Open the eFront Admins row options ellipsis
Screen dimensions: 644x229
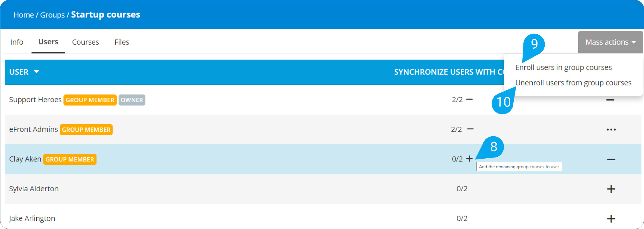pyautogui.click(x=611, y=130)
